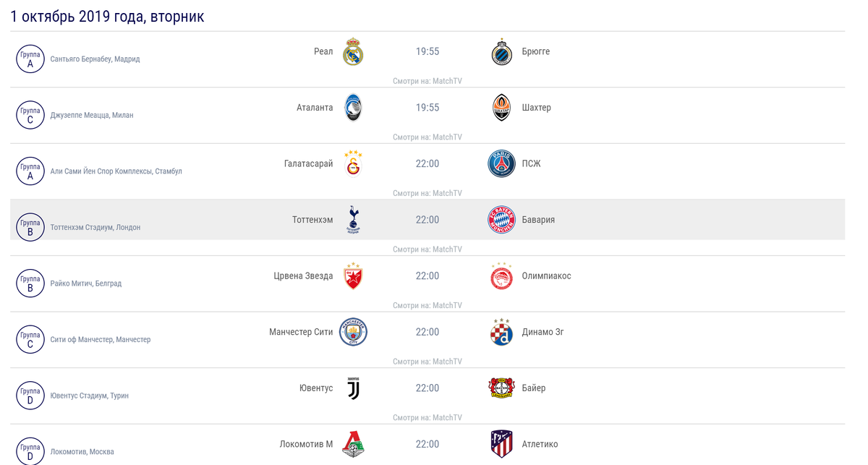Open the PSG club logo
This screenshot has width=868, height=465.
click(x=501, y=163)
